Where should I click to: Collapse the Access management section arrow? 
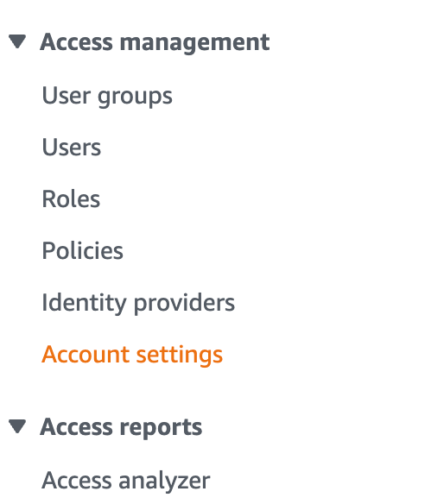(17, 41)
